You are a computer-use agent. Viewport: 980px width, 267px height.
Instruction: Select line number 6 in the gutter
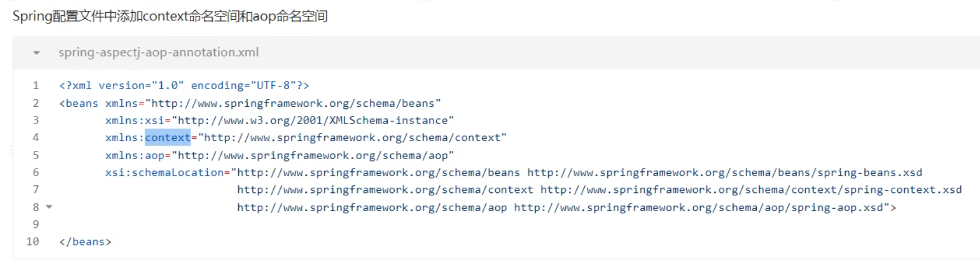click(36, 173)
